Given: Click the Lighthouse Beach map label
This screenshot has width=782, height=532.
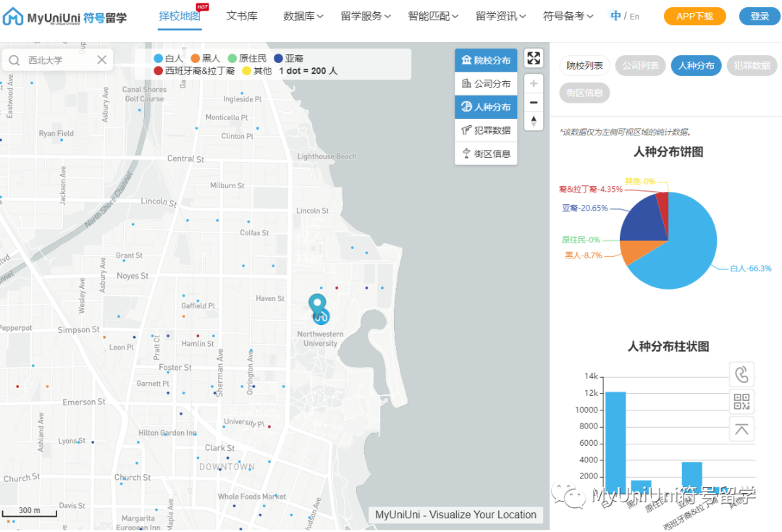Looking at the screenshot, I should 327,156.
